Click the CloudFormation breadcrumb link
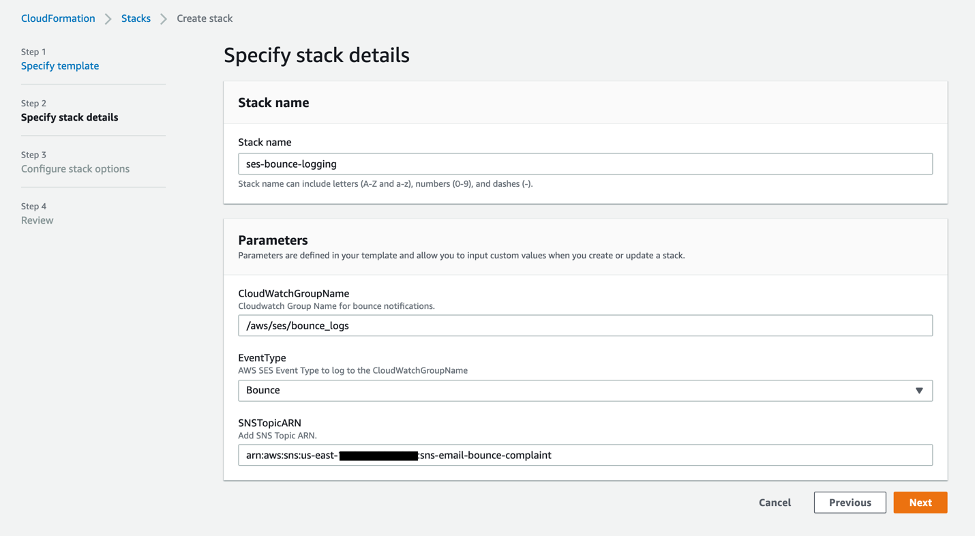 pos(58,19)
